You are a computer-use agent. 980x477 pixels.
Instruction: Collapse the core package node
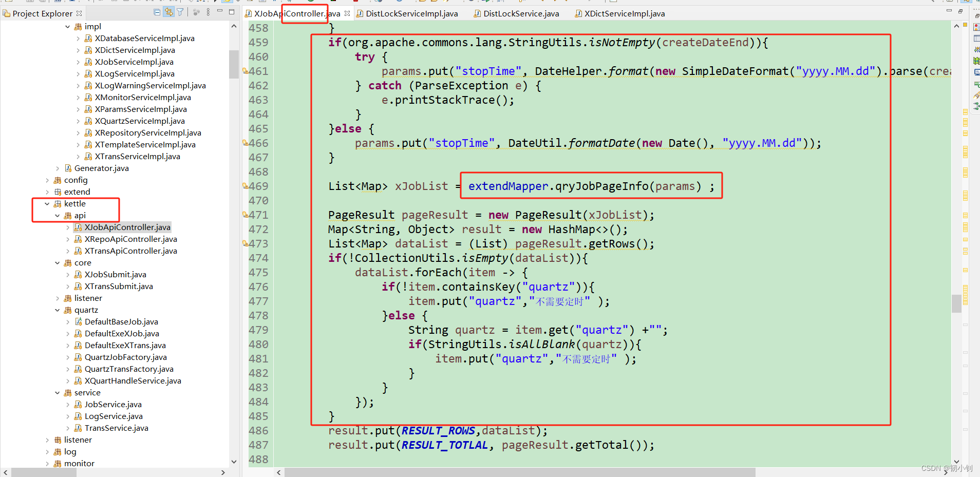[57, 263]
